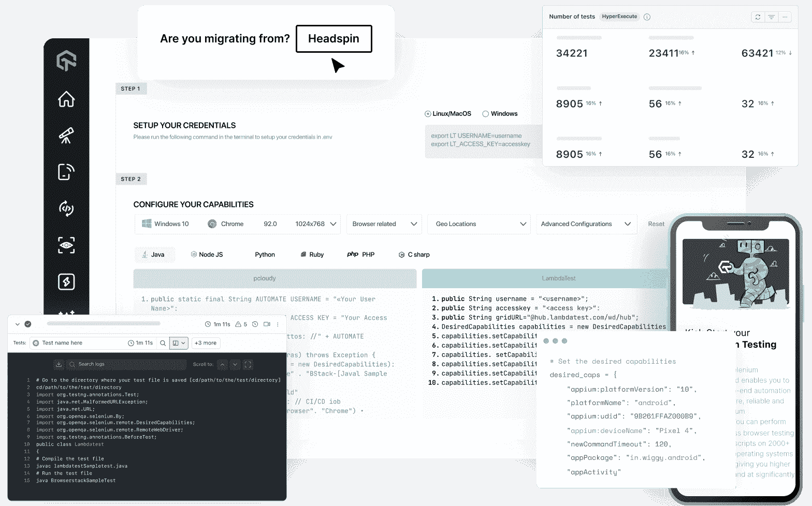Click the "javac lambdatestSampletest.java" line
This screenshot has height=506, width=812.
point(81,466)
